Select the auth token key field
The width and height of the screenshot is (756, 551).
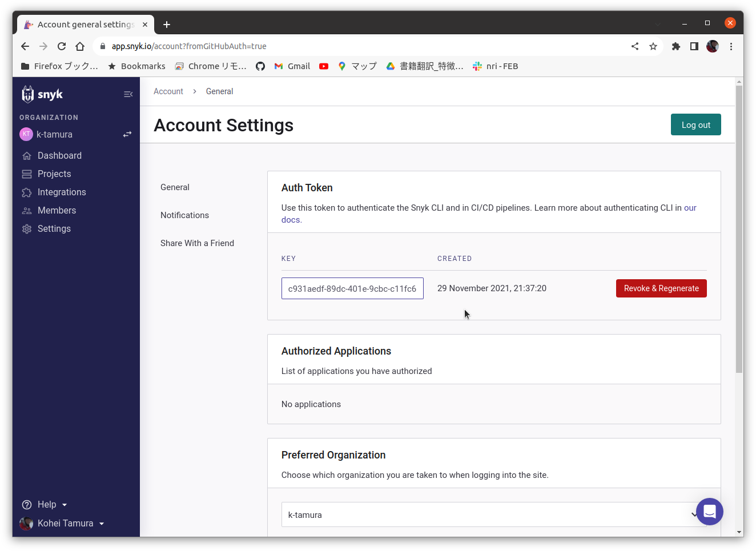(352, 288)
